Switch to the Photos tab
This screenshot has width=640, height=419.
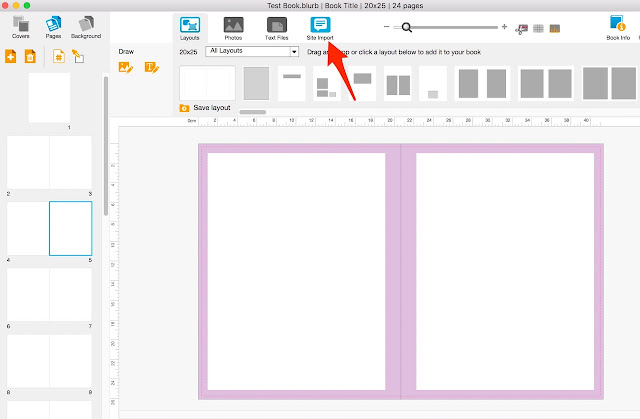tap(233, 28)
